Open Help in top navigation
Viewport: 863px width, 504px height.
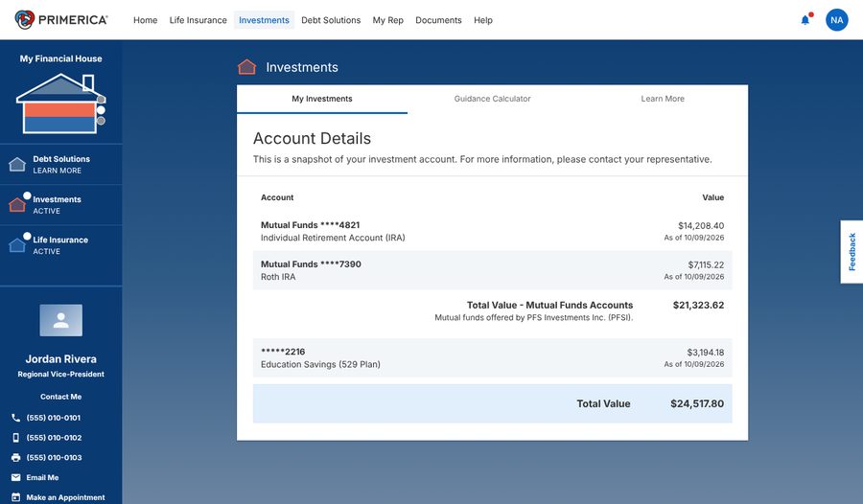point(483,20)
